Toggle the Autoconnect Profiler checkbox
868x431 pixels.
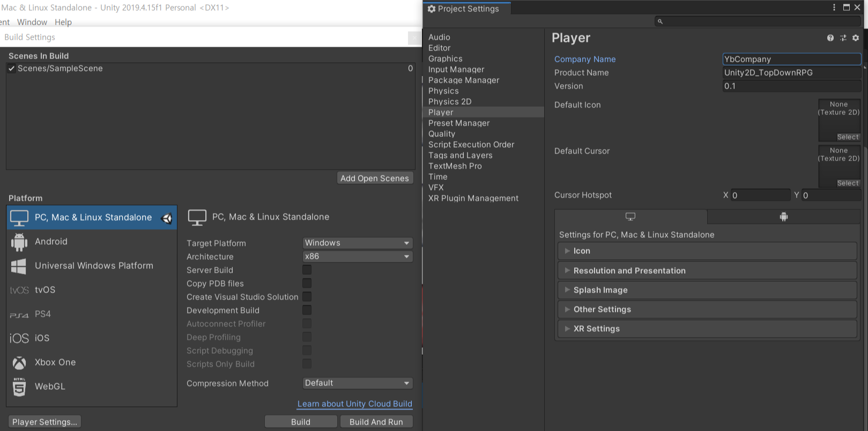coord(307,324)
